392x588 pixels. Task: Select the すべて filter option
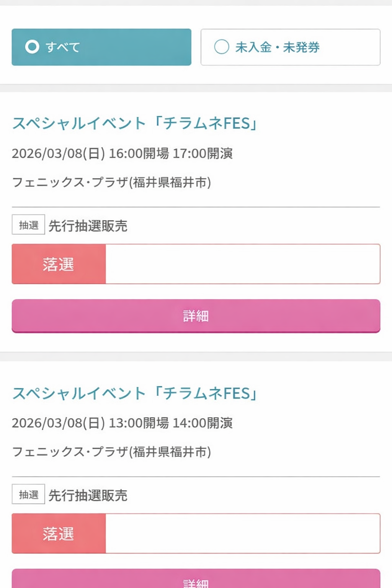click(101, 47)
